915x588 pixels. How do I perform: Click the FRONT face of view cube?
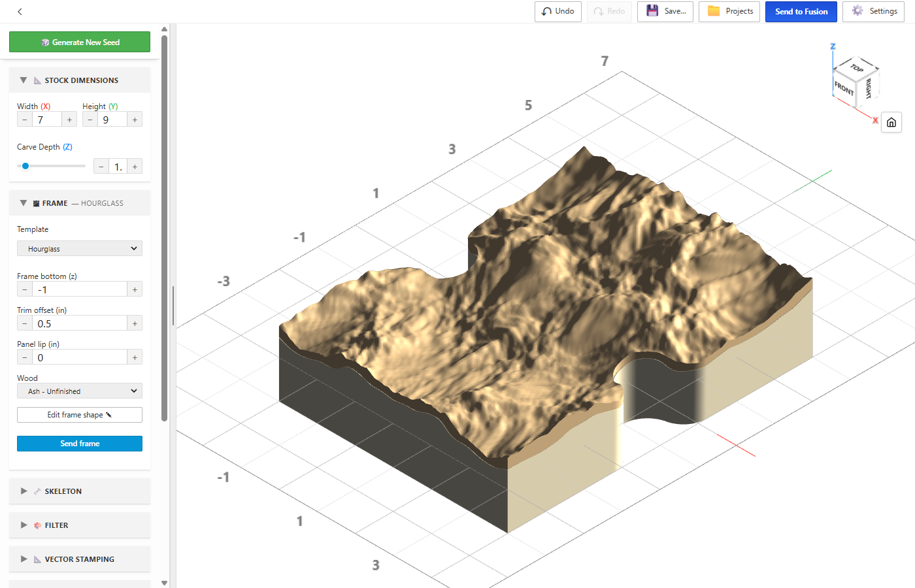tap(844, 88)
